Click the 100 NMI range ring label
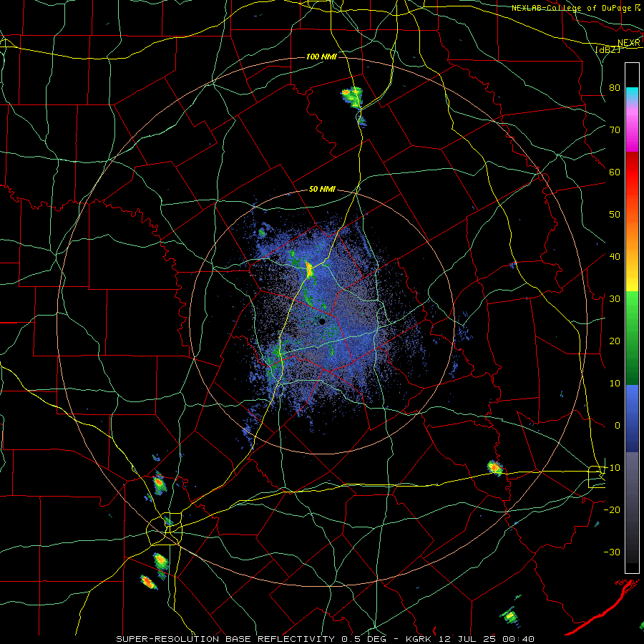 [321, 57]
